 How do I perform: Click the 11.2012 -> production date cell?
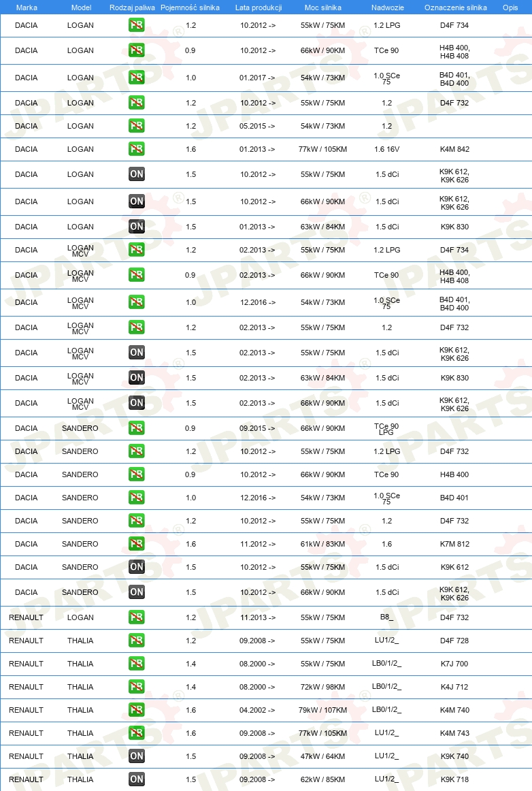pos(258,545)
